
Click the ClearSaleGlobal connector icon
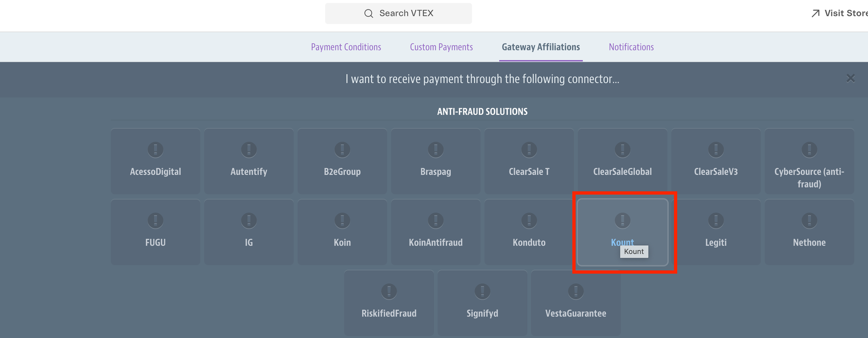click(x=623, y=149)
